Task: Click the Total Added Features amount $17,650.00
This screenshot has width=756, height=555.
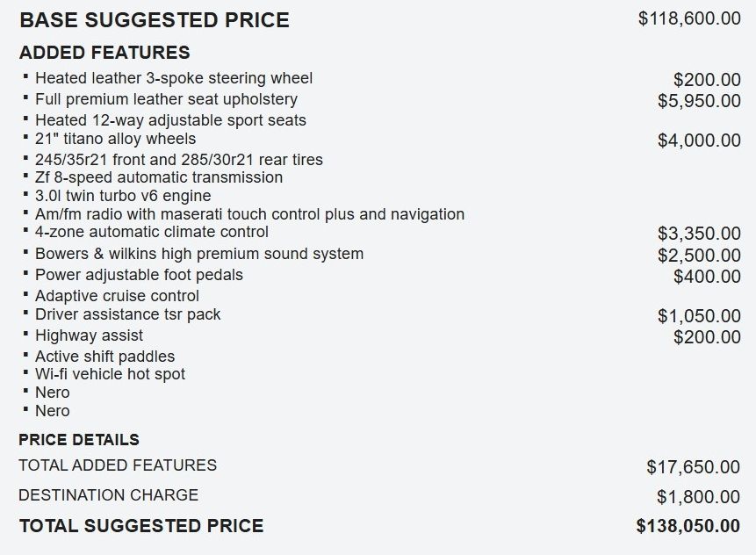Action: tap(693, 467)
